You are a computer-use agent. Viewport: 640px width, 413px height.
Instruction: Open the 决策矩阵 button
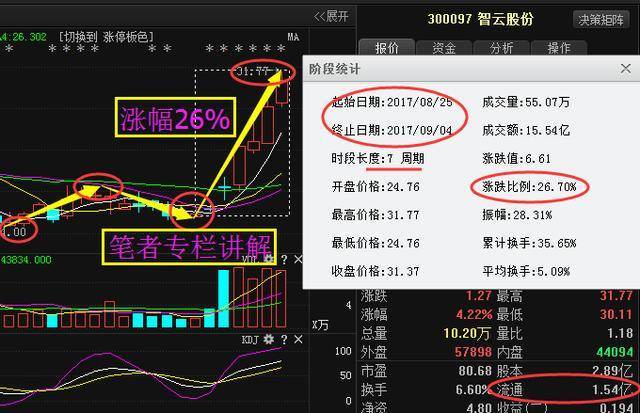[601, 20]
